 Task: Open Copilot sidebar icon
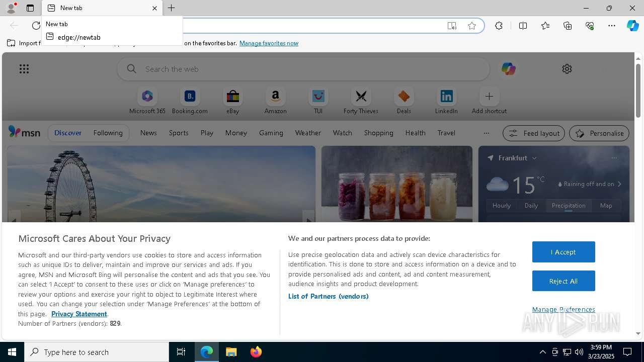pos(632,26)
